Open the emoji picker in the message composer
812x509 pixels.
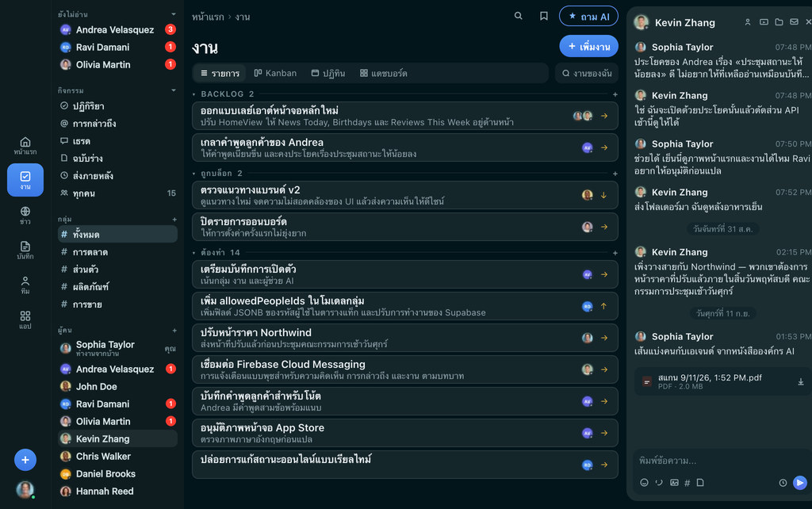click(644, 483)
